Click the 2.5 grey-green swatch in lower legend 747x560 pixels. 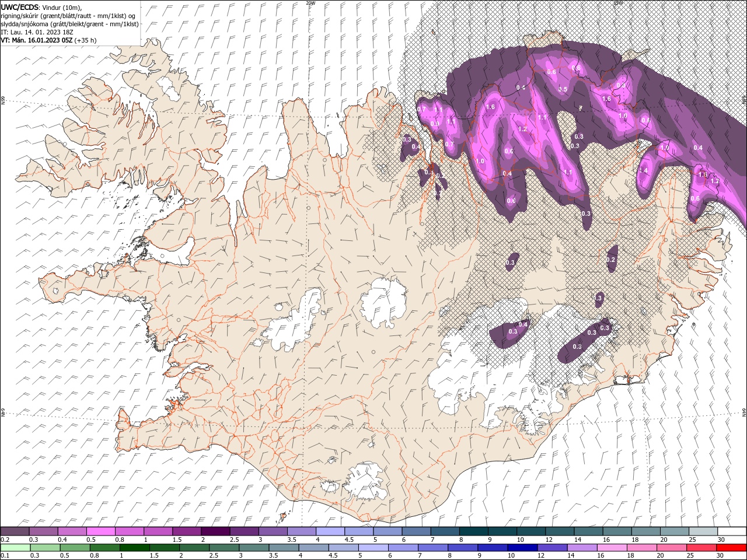tap(224, 548)
